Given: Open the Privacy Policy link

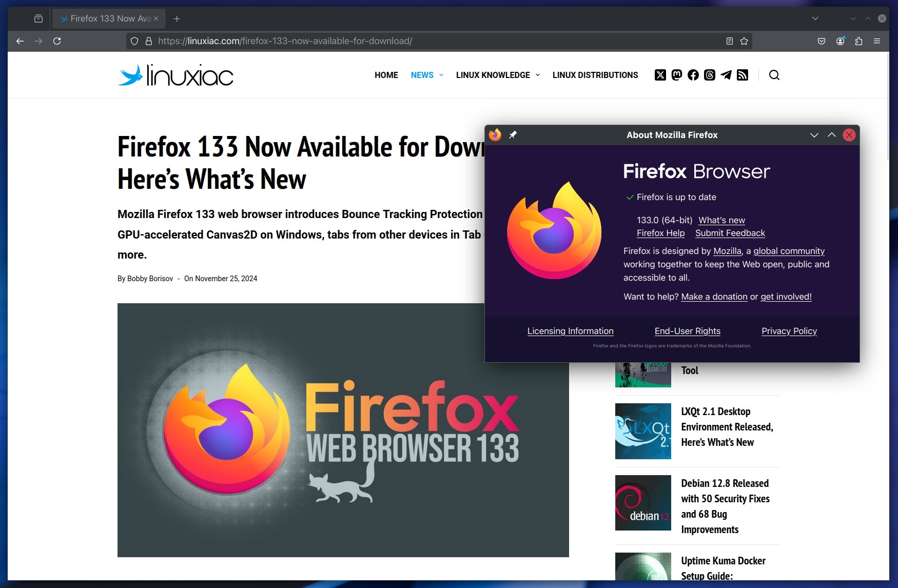Looking at the screenshot, I should click(789, 331).
